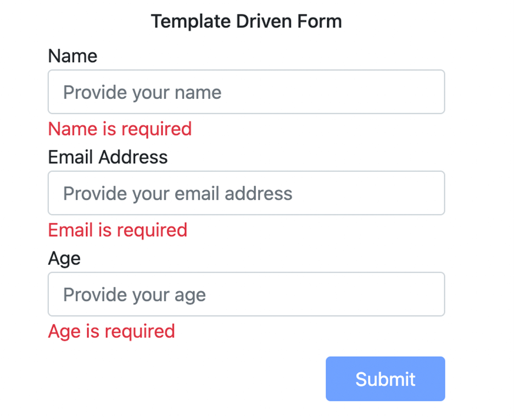Screen dimensions: 514x420
Task: Click 'Provide your email address' placeholder text
Action: (x=177, y=193)
